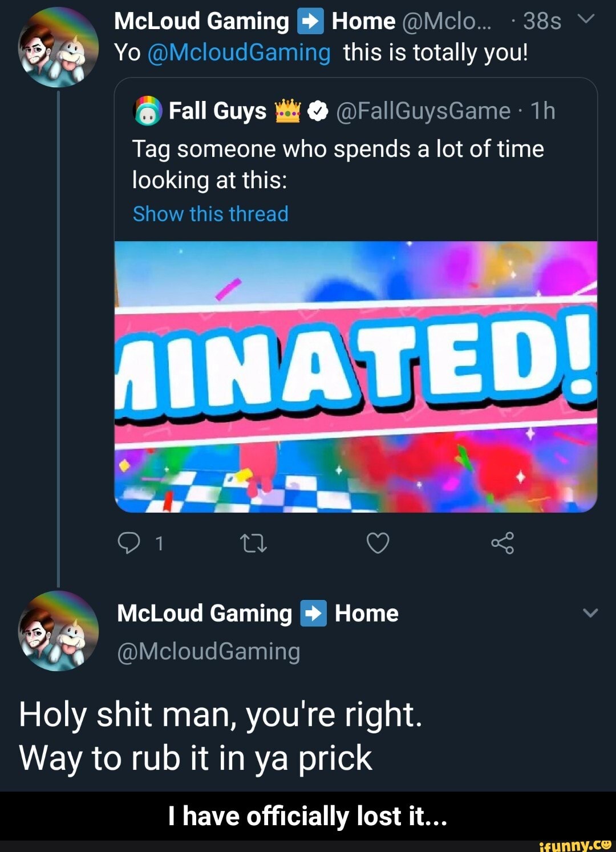Click the iFunny watermark logo
This screenshot has width=616, height=852.
(574, 845)
